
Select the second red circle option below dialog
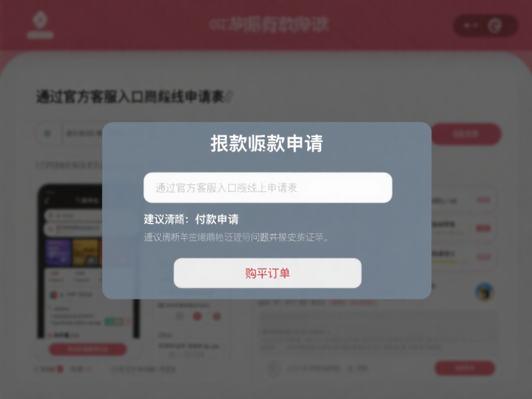pyautogui.click(x=217, y=316)
